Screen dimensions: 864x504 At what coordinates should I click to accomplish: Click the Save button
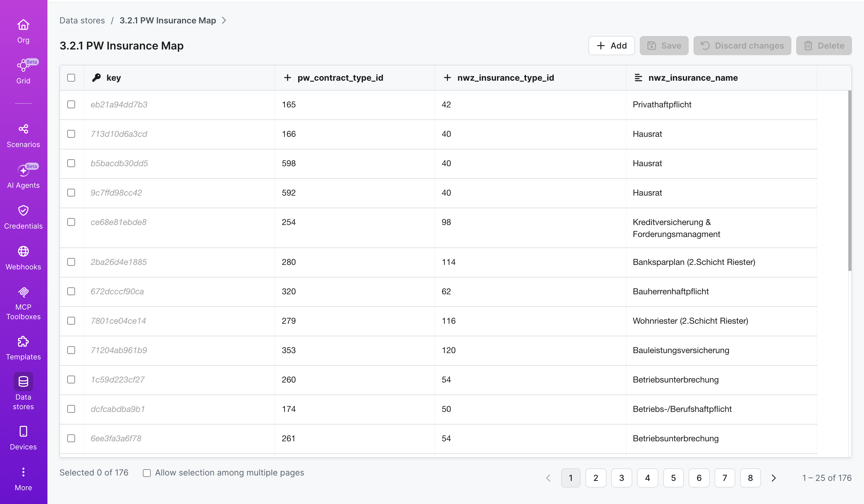[664, 46]
